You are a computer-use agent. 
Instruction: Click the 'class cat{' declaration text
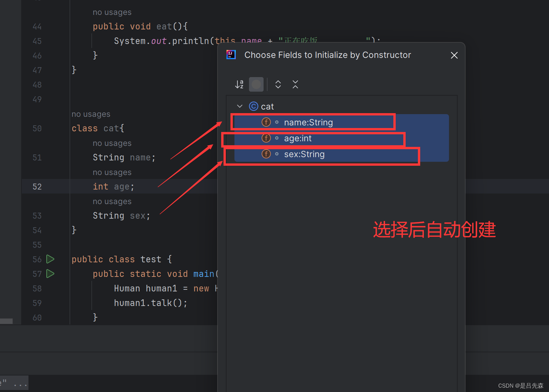click(x=98, y=128)
